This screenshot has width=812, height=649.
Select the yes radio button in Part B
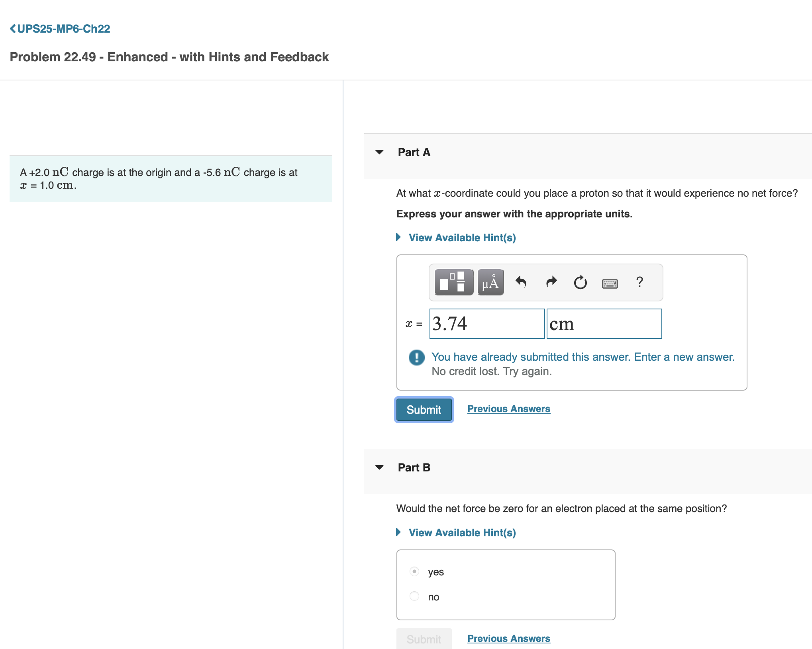coord(414,571)
